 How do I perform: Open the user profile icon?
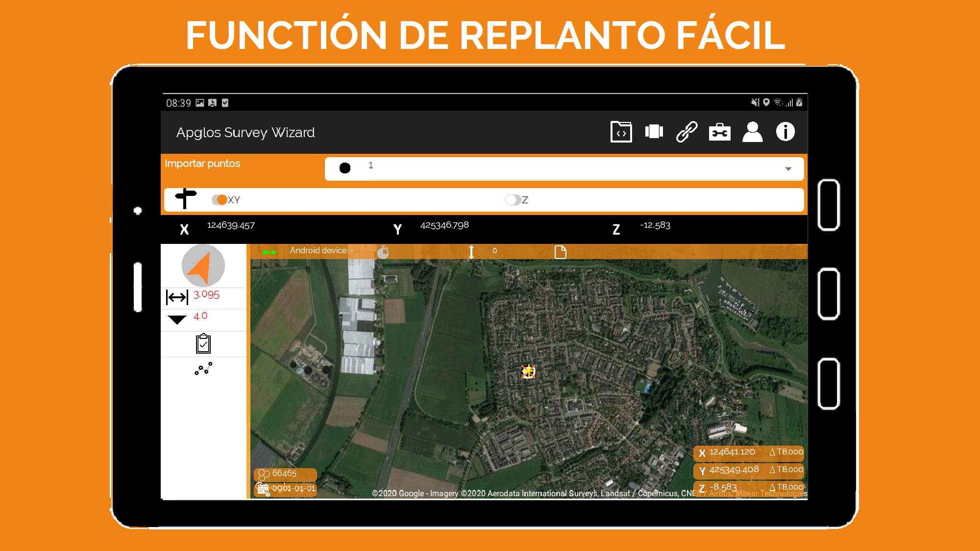pos(753,132)
